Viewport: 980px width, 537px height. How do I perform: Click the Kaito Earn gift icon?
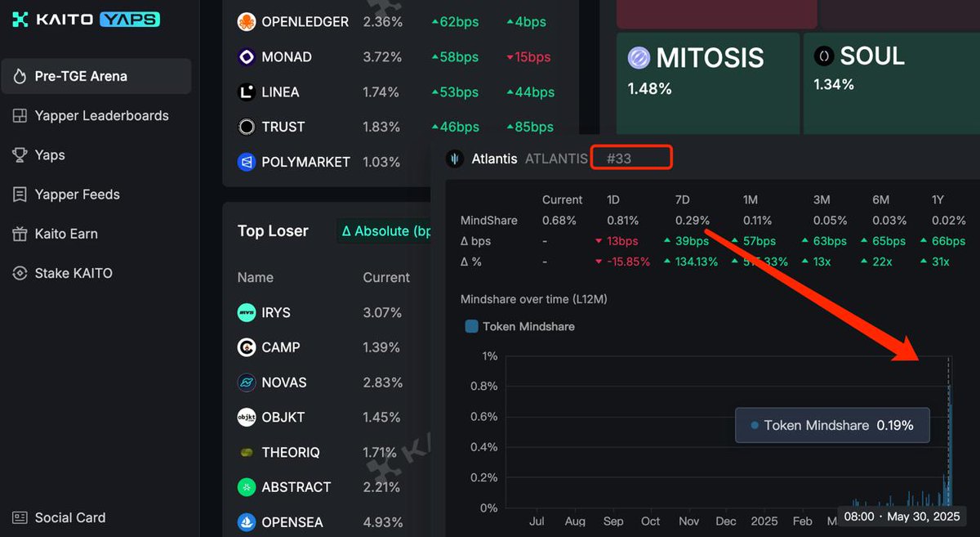click(20, 234)
